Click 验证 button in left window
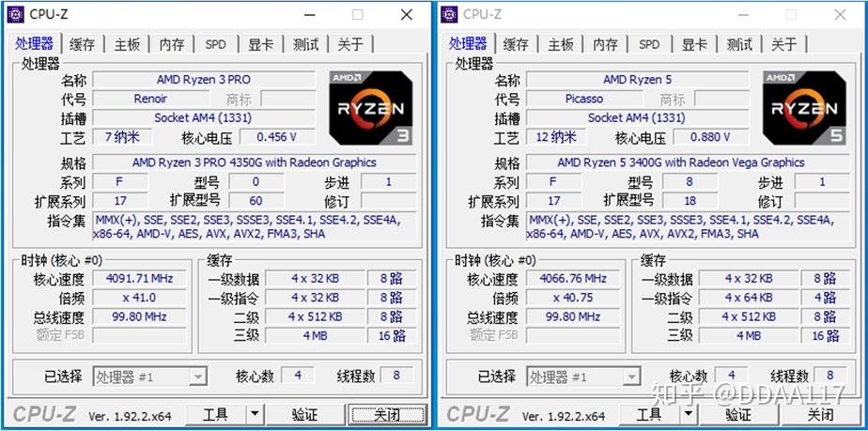 pyautogui.click(x=304, y=414)
